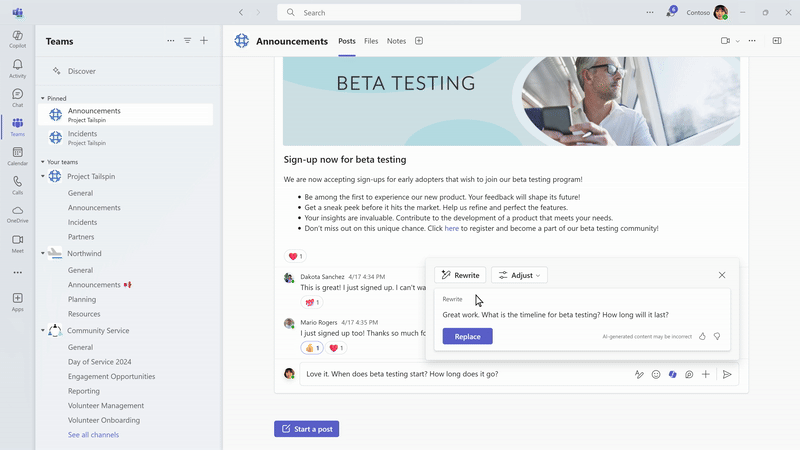Image resolution: width=800 pixels, height=450 pixels.
Task: Switch to the Notes tab
Action: (396, 41)
